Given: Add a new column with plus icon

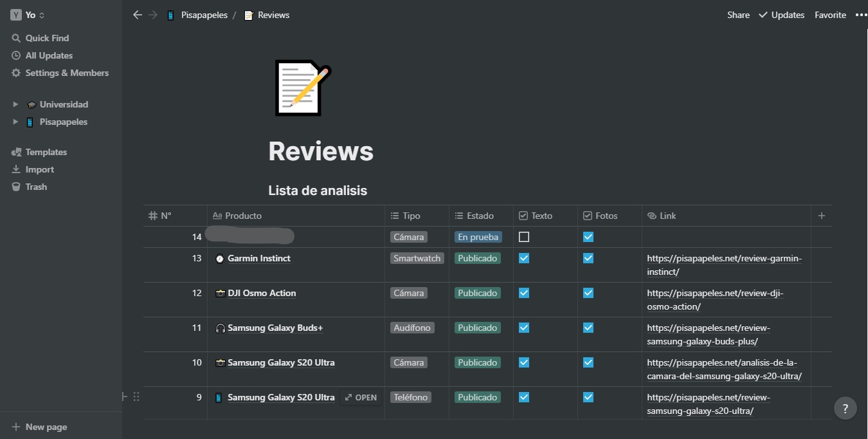Looking at the screenshot, I should 821,216.
